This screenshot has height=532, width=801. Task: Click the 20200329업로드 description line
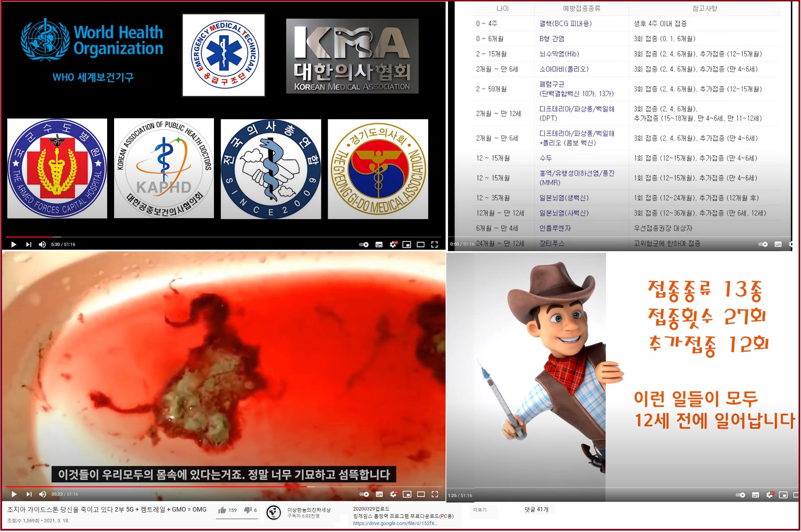371,509
